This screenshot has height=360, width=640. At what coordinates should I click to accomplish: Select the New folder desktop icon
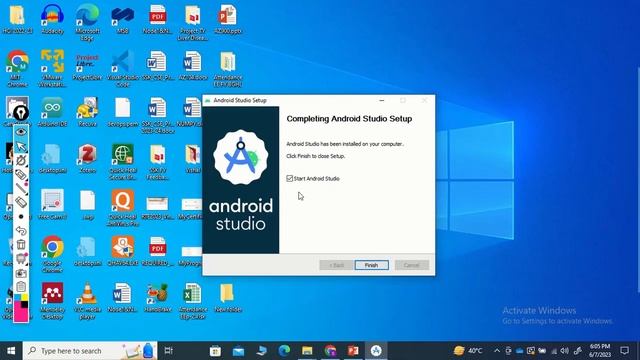[228, 298]
